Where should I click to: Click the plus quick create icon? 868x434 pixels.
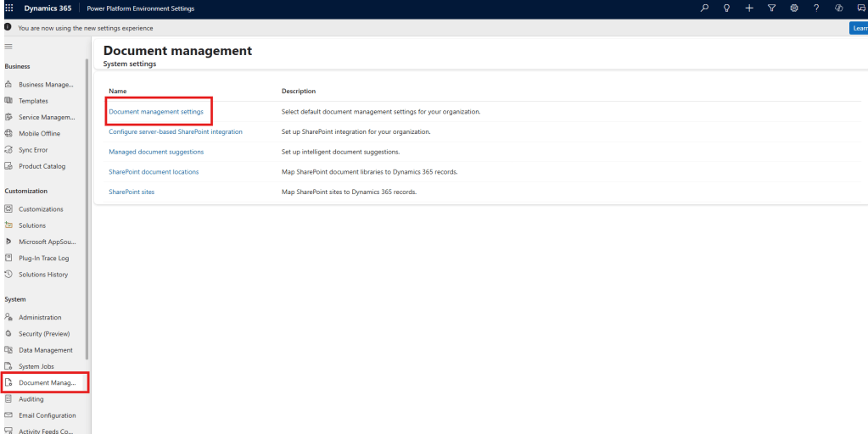click(749, 8)
